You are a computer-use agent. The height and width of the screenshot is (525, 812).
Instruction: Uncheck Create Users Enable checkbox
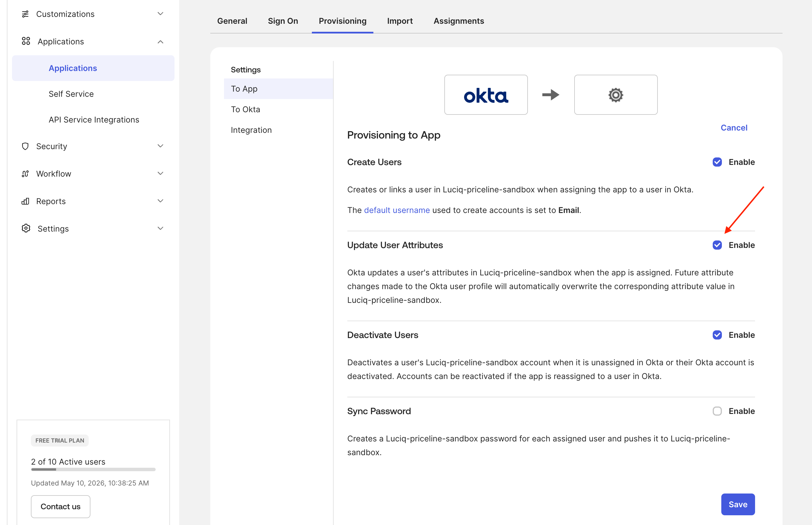coord(717,162)
